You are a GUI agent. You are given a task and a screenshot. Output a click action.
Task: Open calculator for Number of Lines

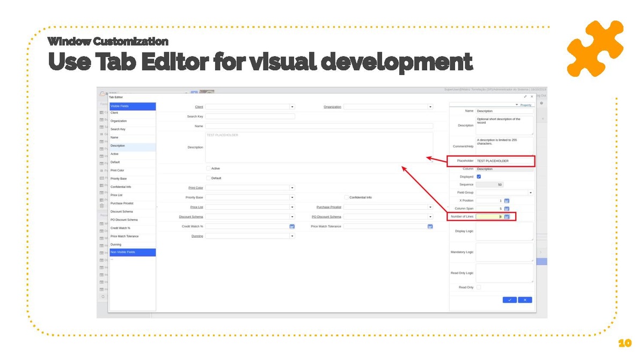coord(506,217)
